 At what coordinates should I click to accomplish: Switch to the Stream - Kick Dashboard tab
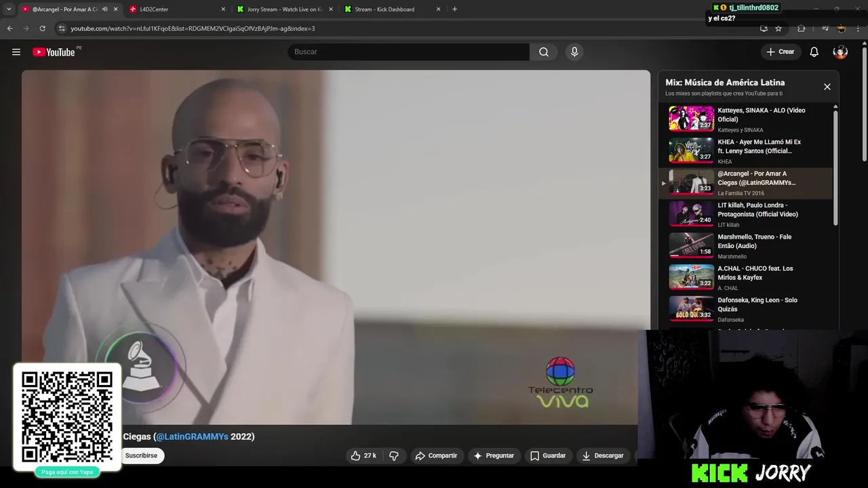tap(392, 9)
